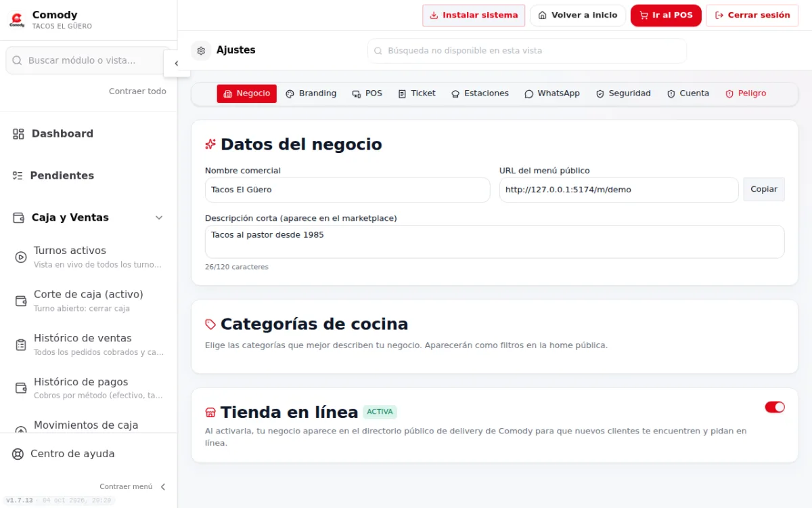Open the Negocio tab
The height and width of the screenshot is (508, 812).
click(x=246, y=93)
